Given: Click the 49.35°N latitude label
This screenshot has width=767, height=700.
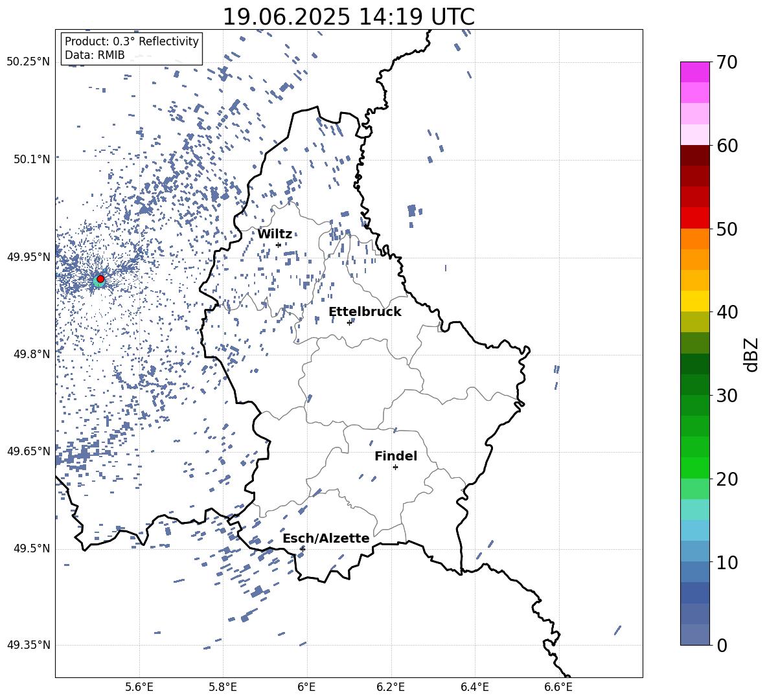Looking at the screenshot, I should [x=29, y=645].
